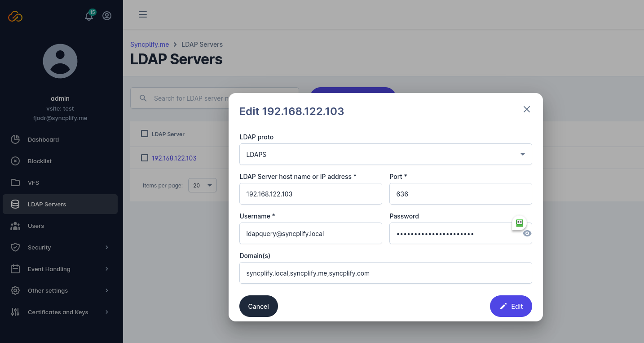The width and height of the screenshot is (644, 343).
Task: Open the Items per page dropdown
Action: pos(203,185)
